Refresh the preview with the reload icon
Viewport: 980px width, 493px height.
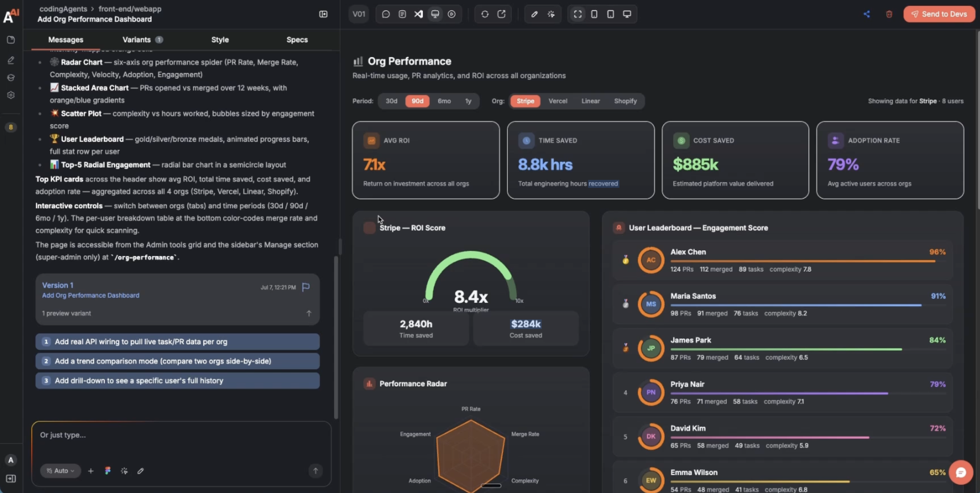pos(485,14)
